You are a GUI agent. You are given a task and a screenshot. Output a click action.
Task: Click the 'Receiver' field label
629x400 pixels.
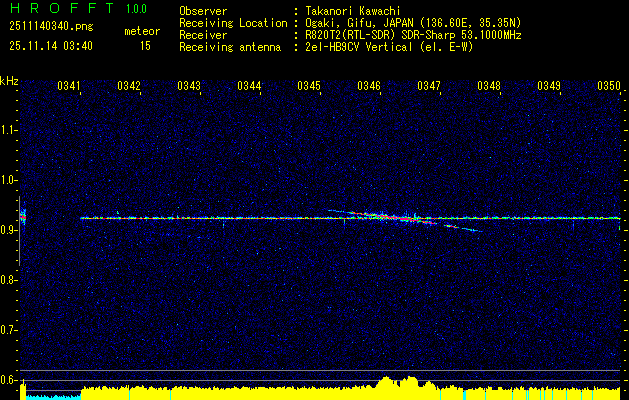coord(203,35)
